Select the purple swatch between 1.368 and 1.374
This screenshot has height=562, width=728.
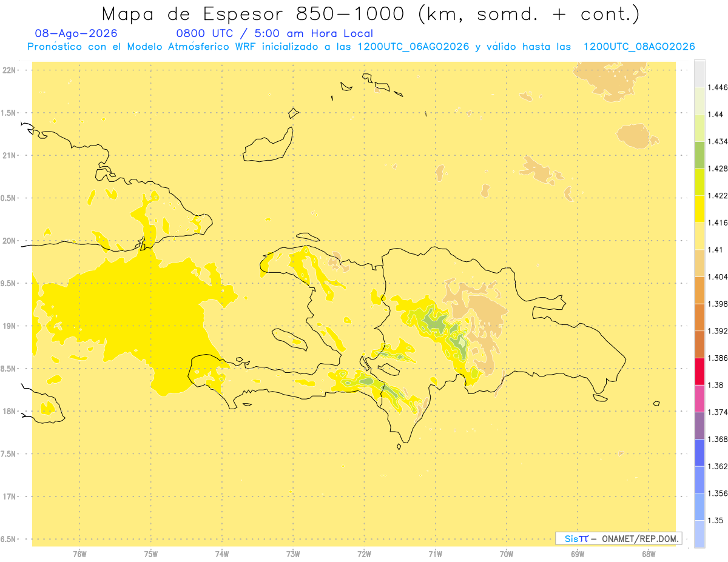[699, 426]
